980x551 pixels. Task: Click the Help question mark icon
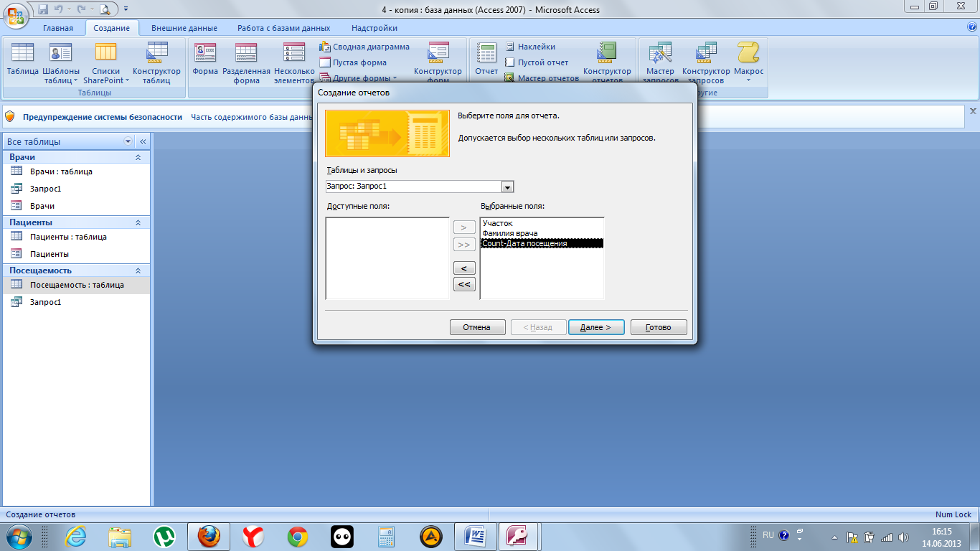coord(972,27)
